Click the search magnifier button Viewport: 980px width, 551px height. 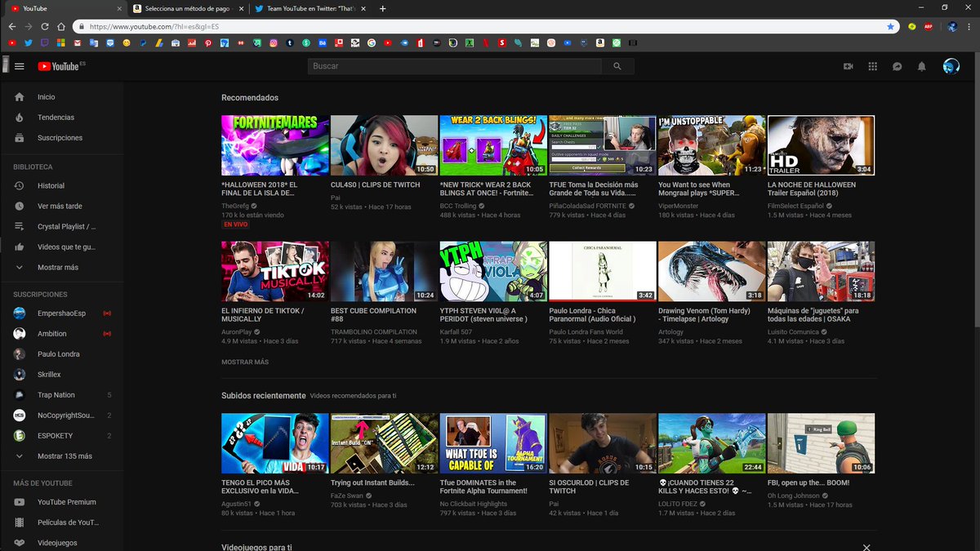click(x=617, y=66)
